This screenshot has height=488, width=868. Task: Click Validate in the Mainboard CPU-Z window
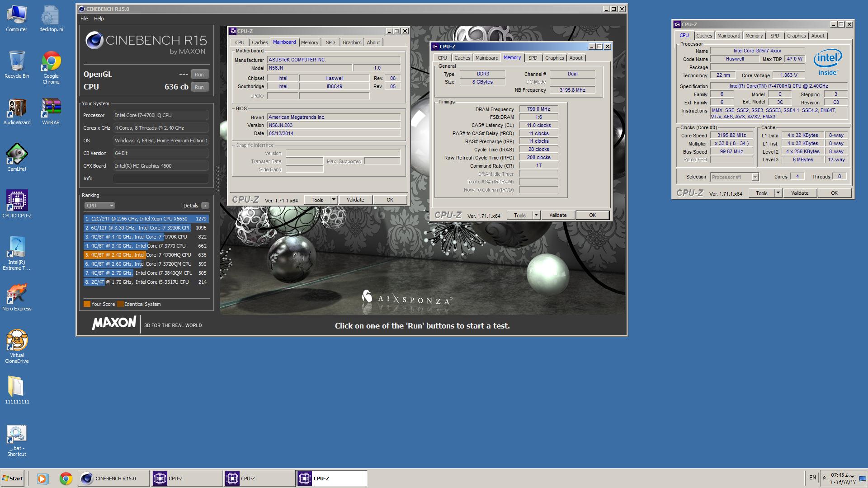point(355,200)
